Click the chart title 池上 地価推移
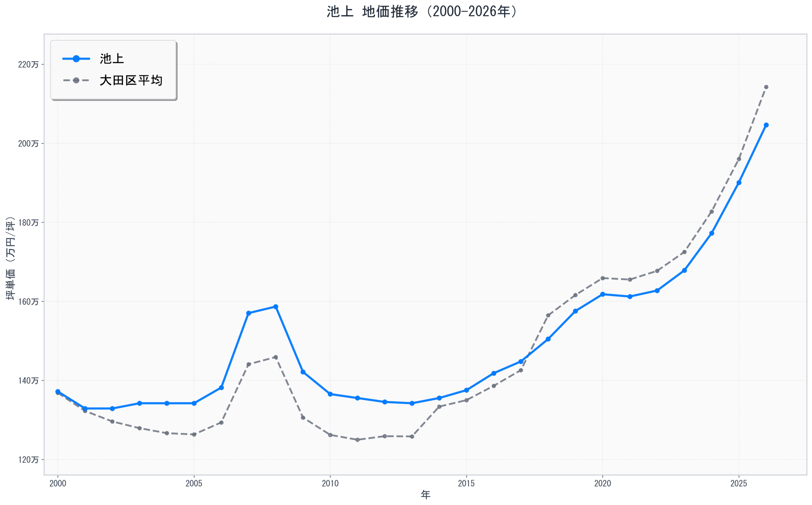The image size is (812, 505). point(422,12)
